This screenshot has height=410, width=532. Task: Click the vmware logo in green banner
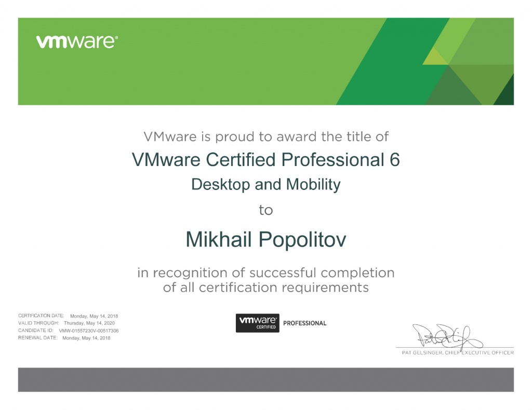click(x=77, y=42)
